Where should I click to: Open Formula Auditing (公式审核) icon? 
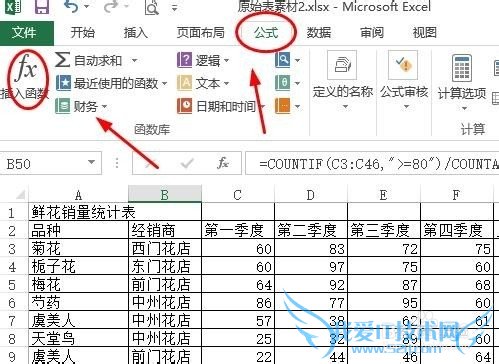(x=403, y=65)
